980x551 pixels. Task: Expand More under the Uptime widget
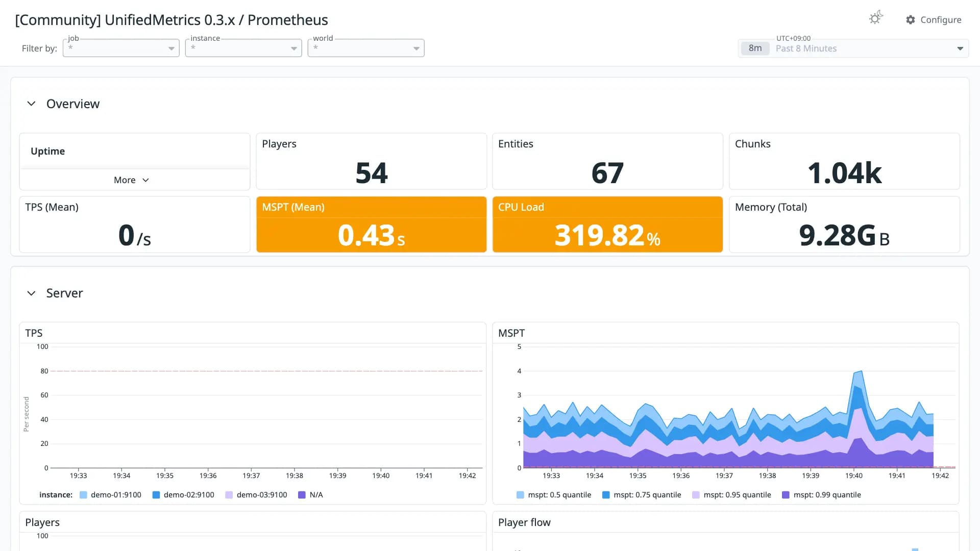coord(131,180)
